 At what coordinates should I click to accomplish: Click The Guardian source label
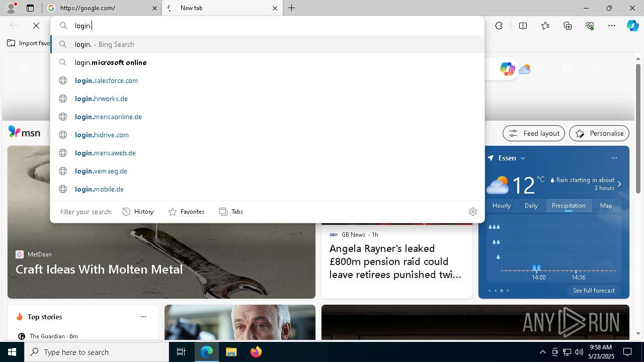click(47, 336)
